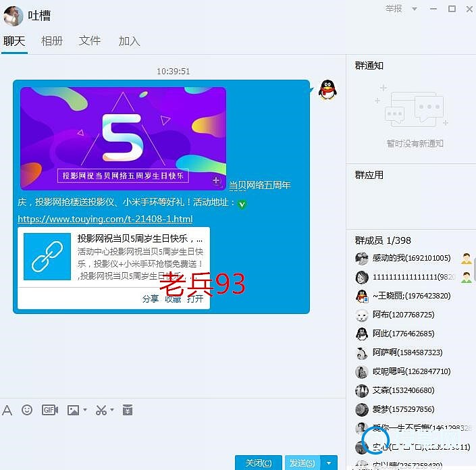
Task: Click 打开 on the link card
Action: [195, 298]
